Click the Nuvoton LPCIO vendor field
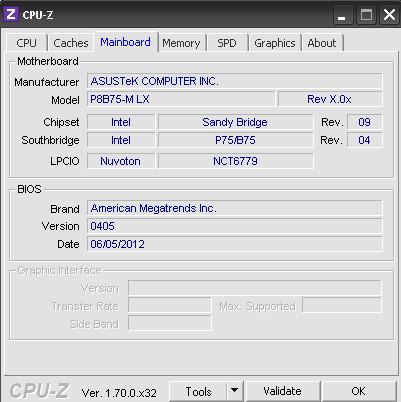This screenshot has width=401, height=402. click(121, 161)
